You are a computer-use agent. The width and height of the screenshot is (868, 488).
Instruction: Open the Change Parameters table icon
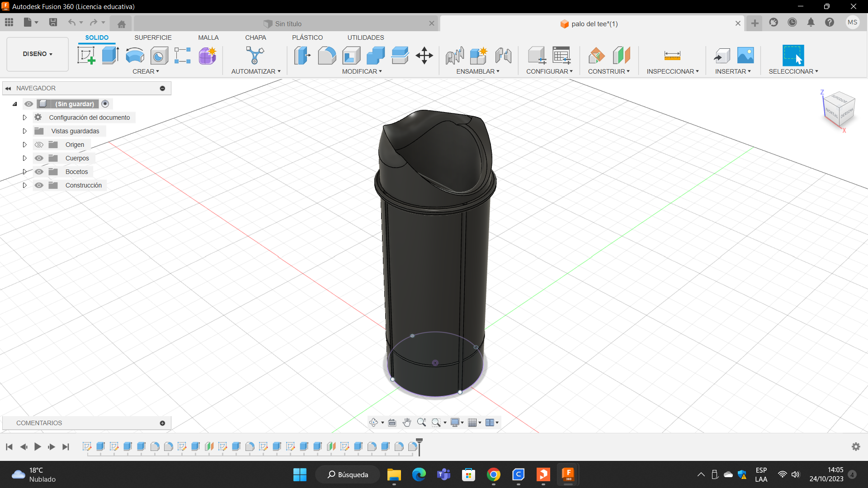[561, 56]
